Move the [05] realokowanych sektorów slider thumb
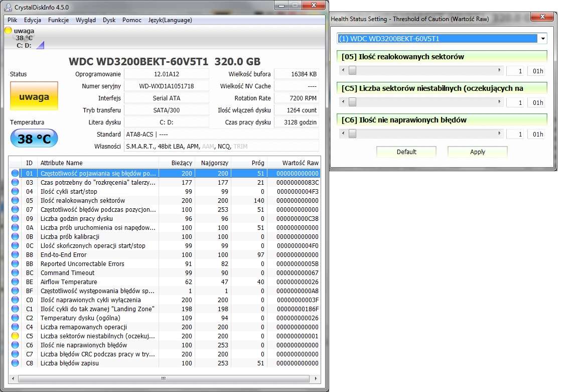580x392 pixels. (x=353, y=70)
